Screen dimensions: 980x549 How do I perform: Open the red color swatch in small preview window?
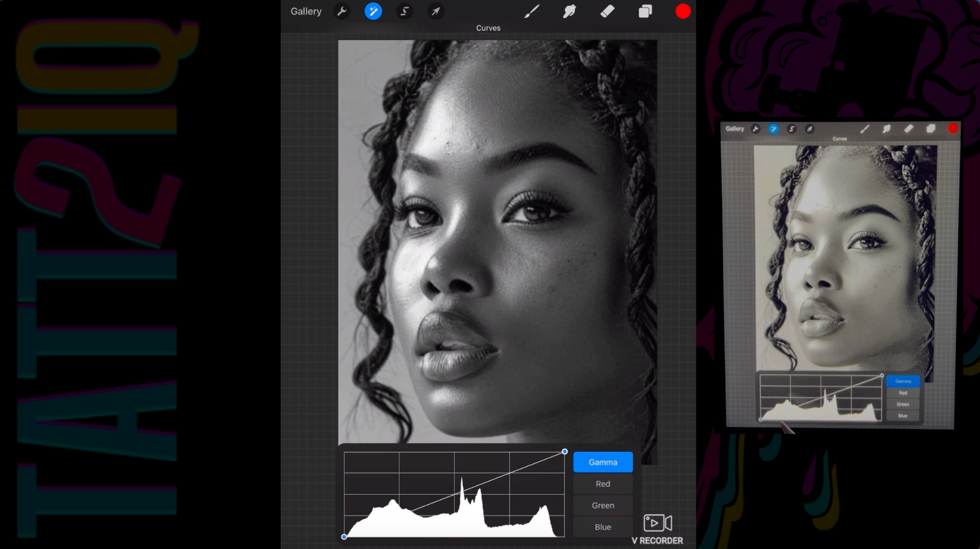(x=953, y=129)
